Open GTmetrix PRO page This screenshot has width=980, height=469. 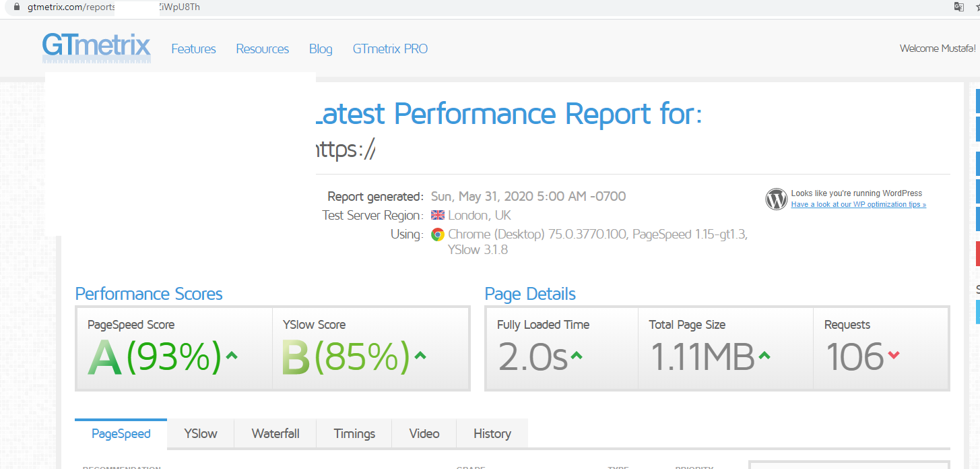point(390,49)
